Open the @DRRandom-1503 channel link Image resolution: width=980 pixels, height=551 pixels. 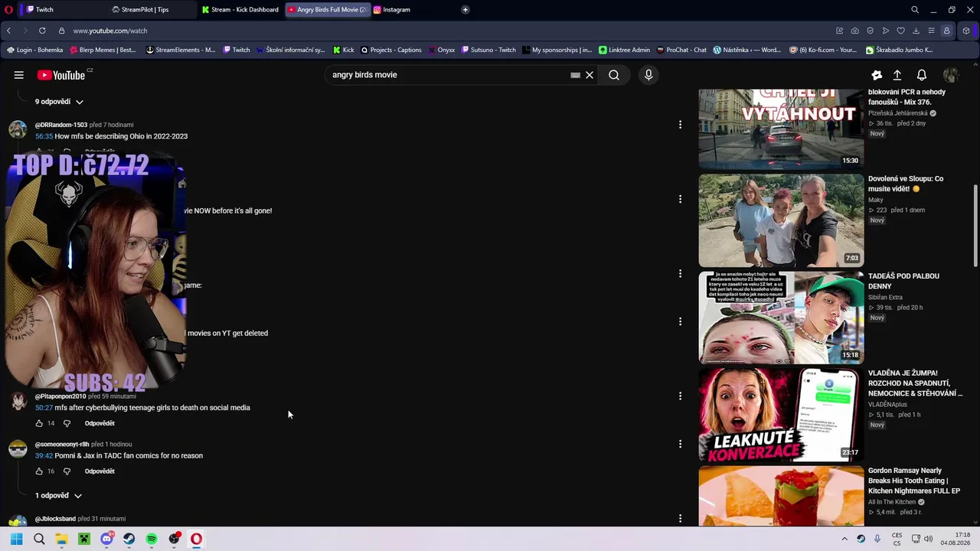[61, 125]
